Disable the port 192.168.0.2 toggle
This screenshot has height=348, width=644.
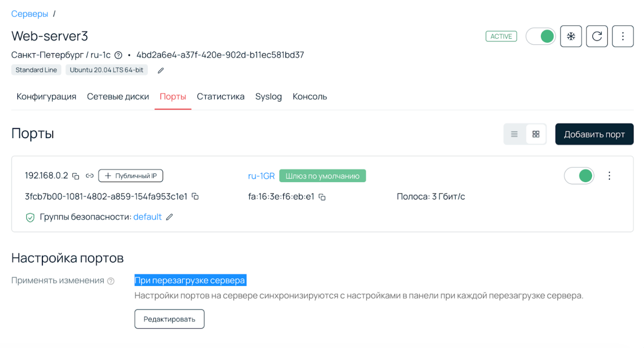click(579, 176)
